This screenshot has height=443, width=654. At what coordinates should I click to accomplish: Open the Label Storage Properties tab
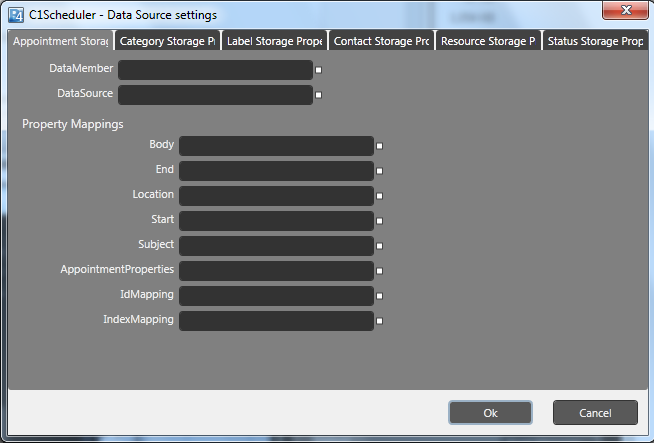(x=273, y=42)
